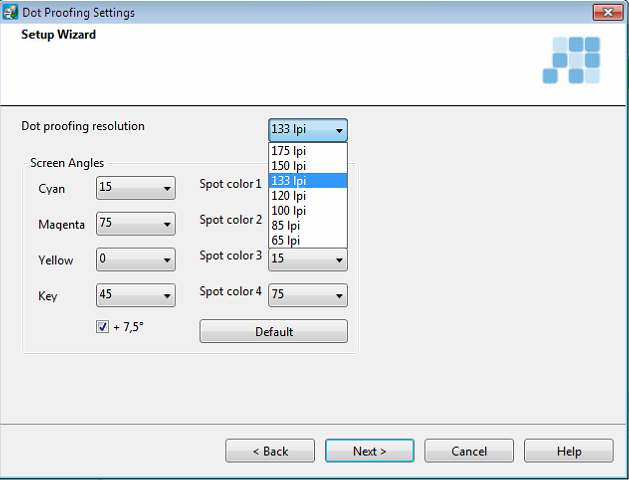Open the Spot color 3 angle dropdown
629x480 pixels.
coord(308,259)
